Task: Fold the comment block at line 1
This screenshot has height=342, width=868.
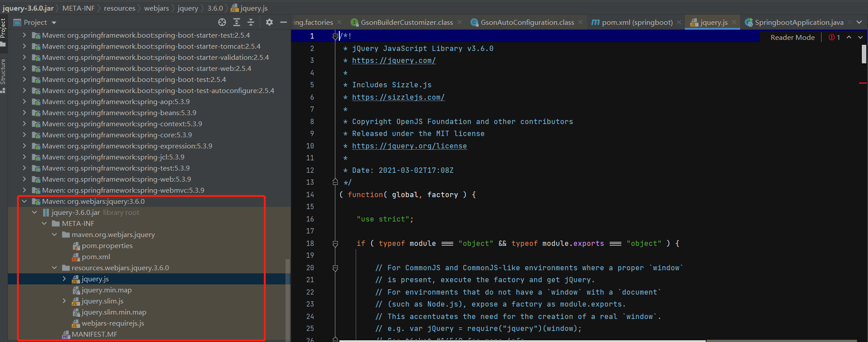Action: click(335, 36)
